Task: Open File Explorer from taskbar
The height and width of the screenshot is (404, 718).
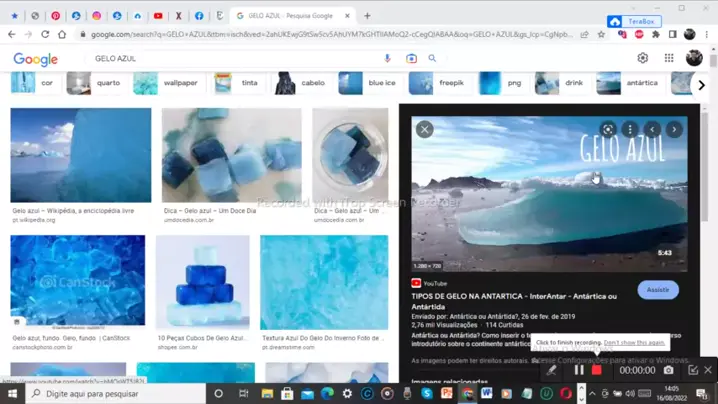Action: 267,393
